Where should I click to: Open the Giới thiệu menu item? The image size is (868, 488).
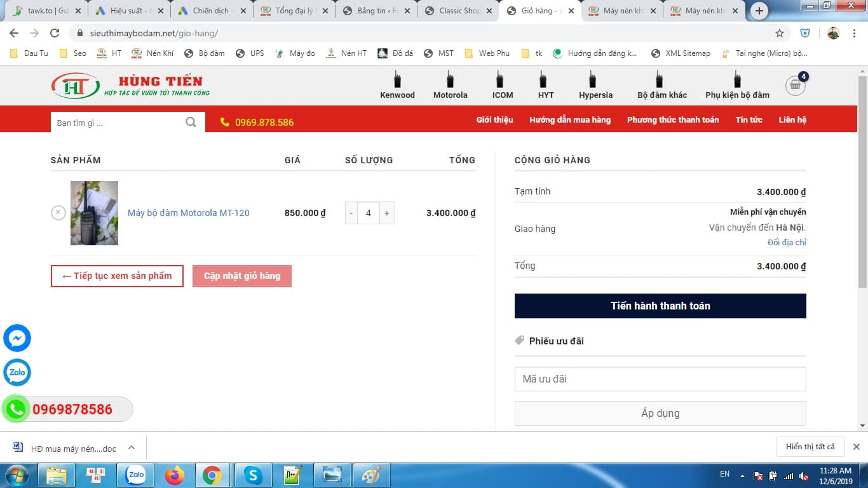494,119
